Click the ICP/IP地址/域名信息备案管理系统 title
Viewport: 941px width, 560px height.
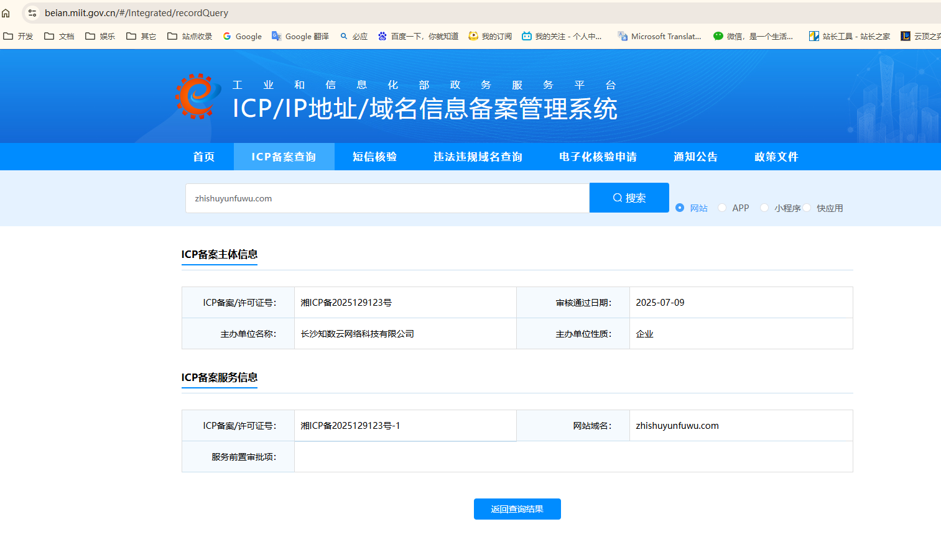425,109
